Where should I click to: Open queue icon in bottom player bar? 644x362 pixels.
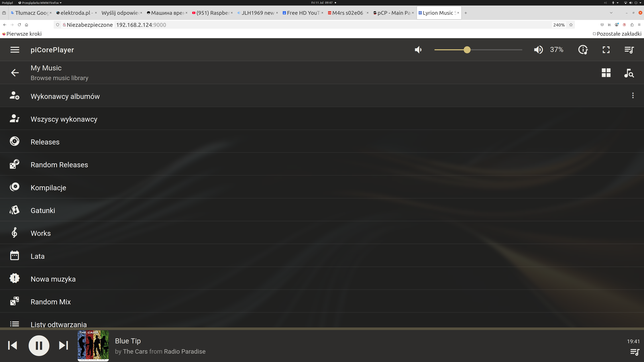pos(634,352)
